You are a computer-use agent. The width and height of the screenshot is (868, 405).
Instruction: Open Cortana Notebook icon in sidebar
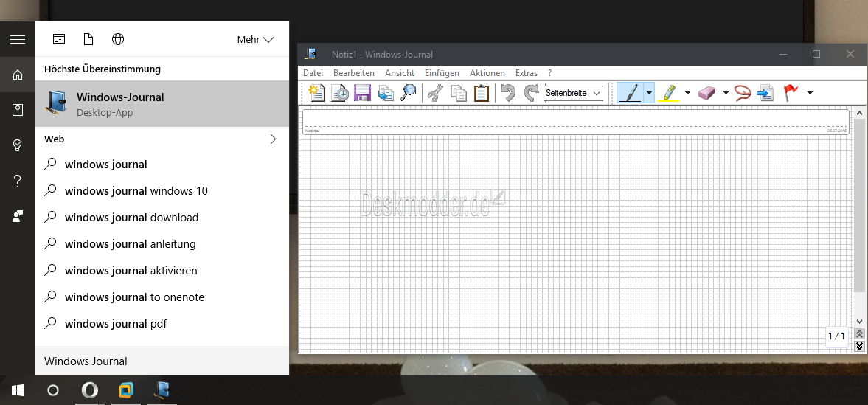[x=18, y=110]
